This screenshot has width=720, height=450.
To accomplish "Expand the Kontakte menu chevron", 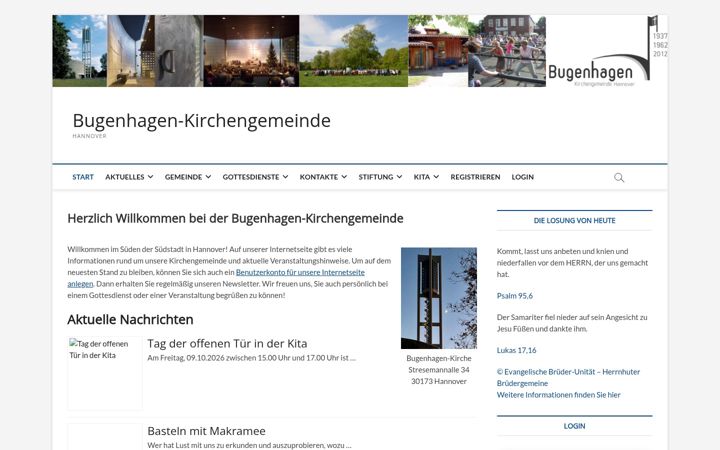I will (x=344, y=177).
